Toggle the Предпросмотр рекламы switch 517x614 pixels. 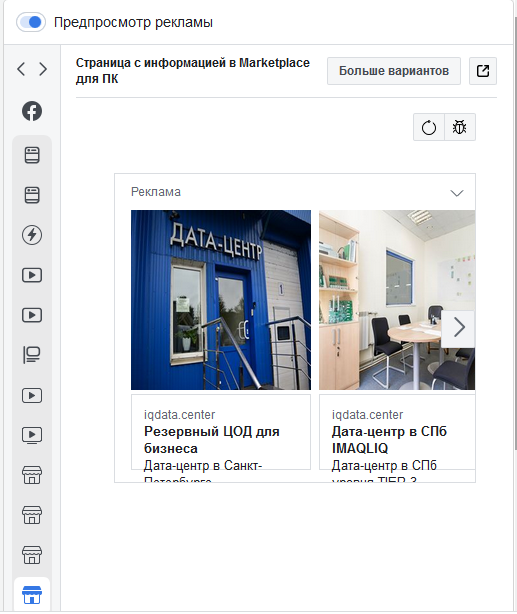click(x=31, y=22)
